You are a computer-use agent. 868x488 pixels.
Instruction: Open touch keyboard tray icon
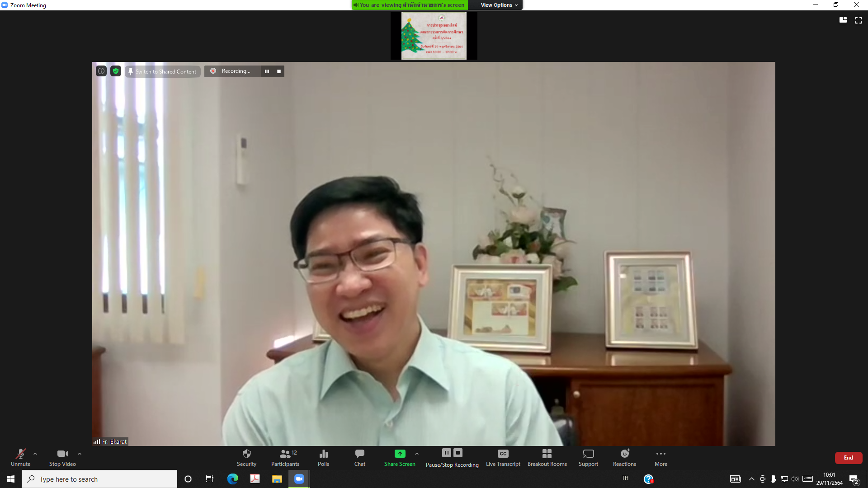click(808, 479)
